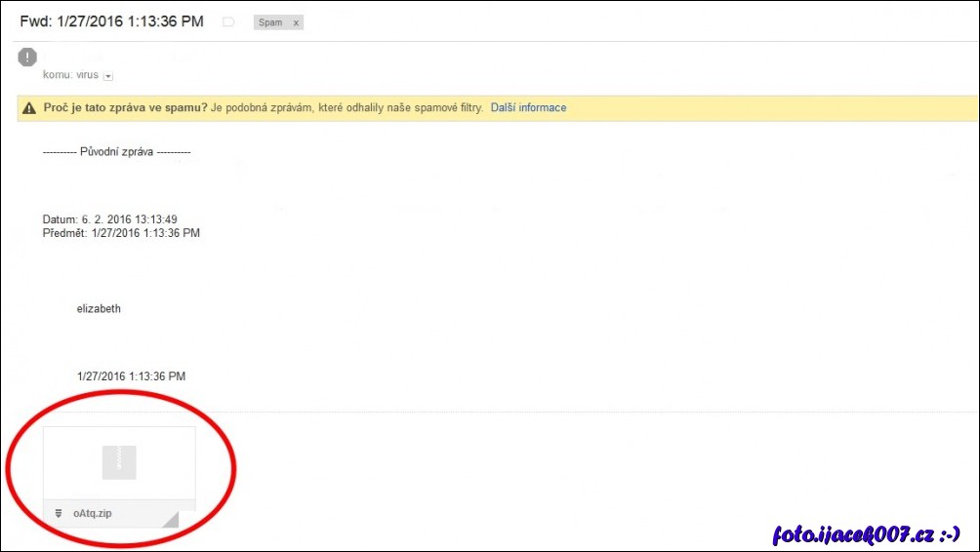Open the Další informace link
Screen dimensions: 980x552
pyautogui.click(x=528, y=107)
